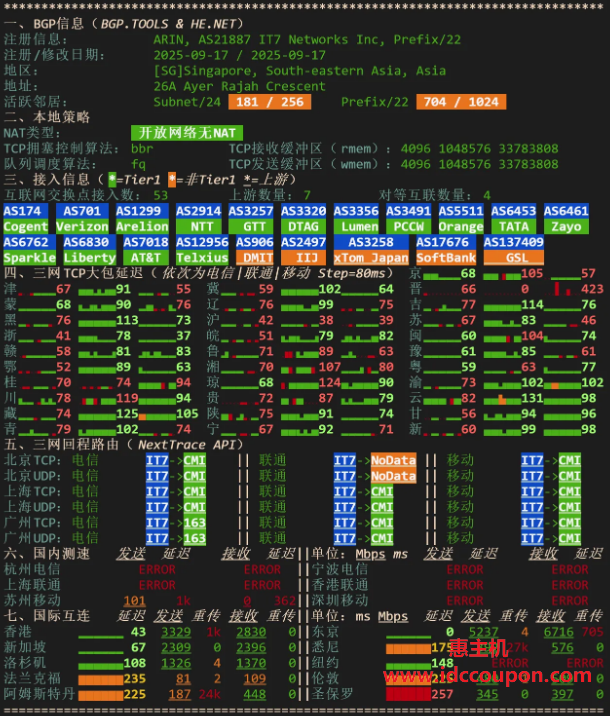
Task: Select the Cogent provider label
Action: [x=26, y=226]
